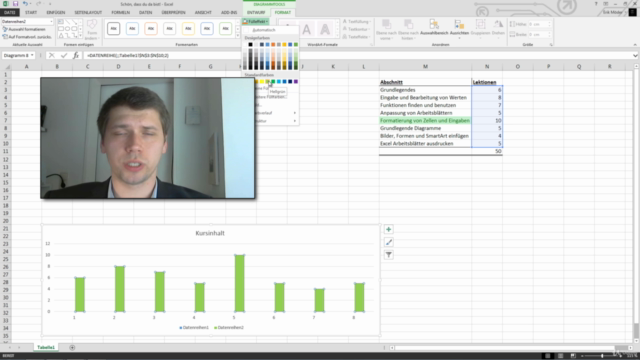640x360 pixels.
Task: Click the Breite width input field
Action: 540,35
